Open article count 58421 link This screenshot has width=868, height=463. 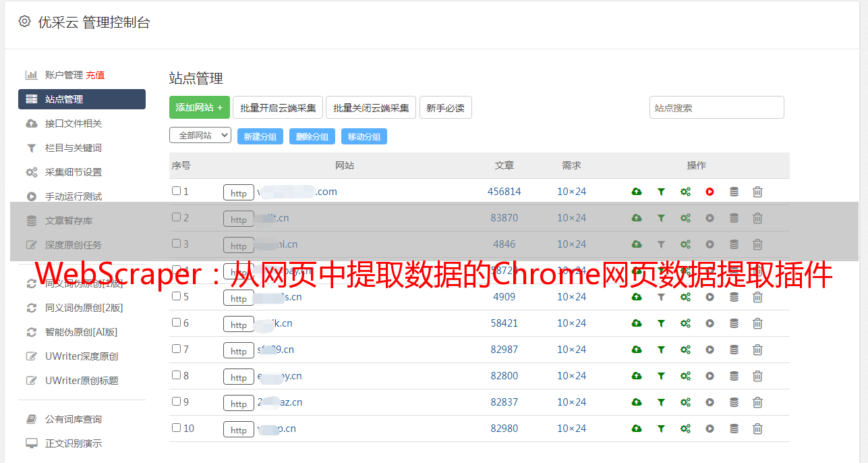pyautogui.click(x=504, y=323)
